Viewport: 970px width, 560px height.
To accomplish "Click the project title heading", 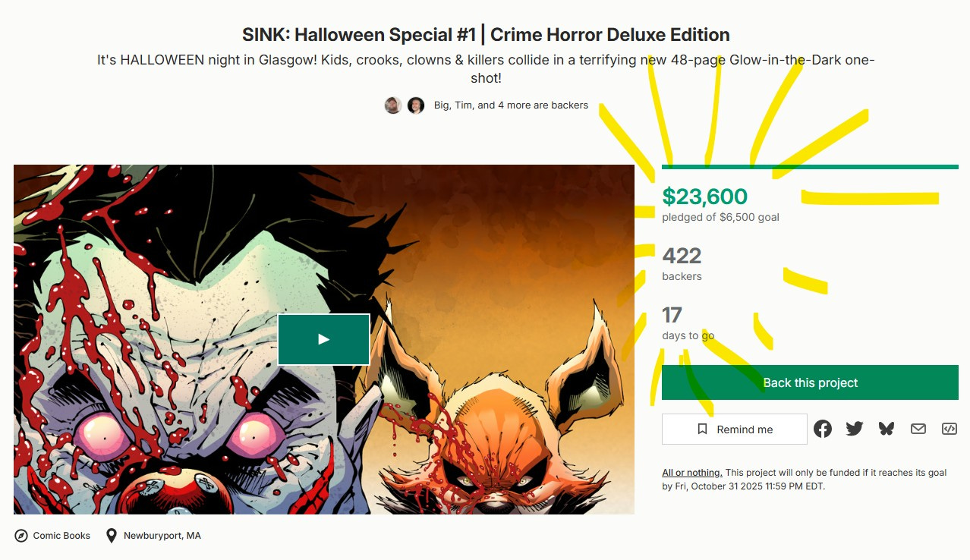I will [x=486, y=35].
